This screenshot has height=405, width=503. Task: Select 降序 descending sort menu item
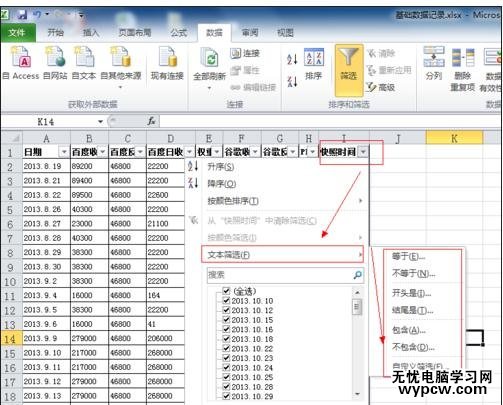tap(221, 184)
